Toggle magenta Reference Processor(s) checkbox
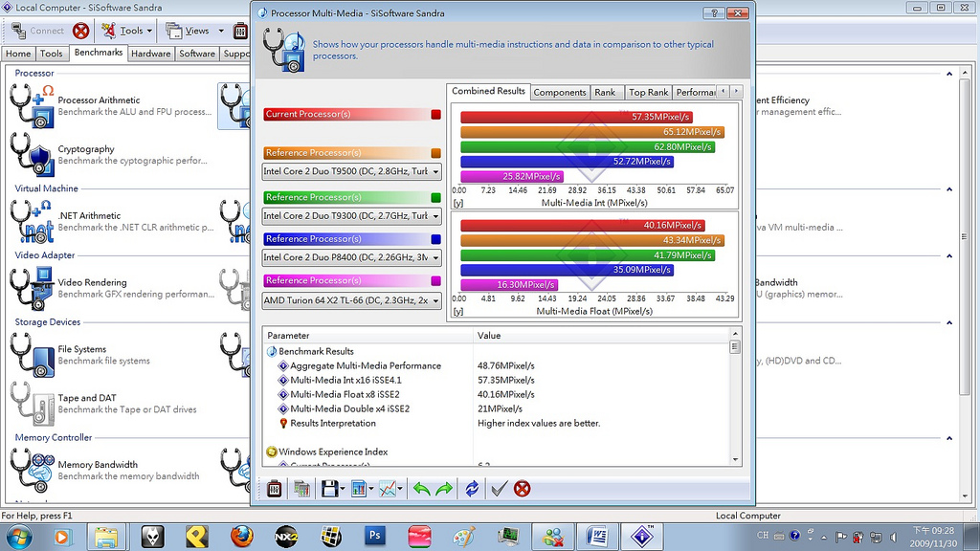 [435, 281]
